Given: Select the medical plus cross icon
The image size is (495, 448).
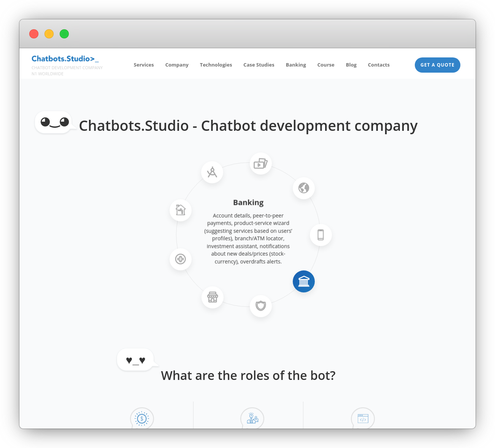Looking at the screenshot, I should click(181, 259).
